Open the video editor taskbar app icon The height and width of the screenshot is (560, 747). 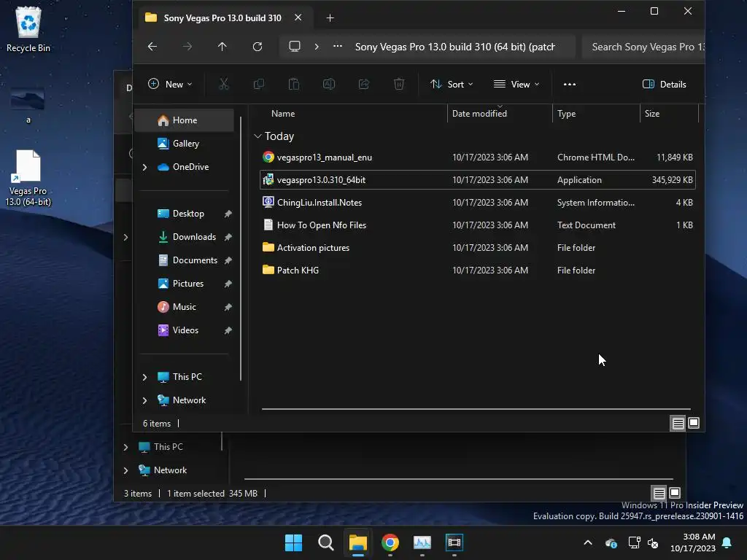454,542
